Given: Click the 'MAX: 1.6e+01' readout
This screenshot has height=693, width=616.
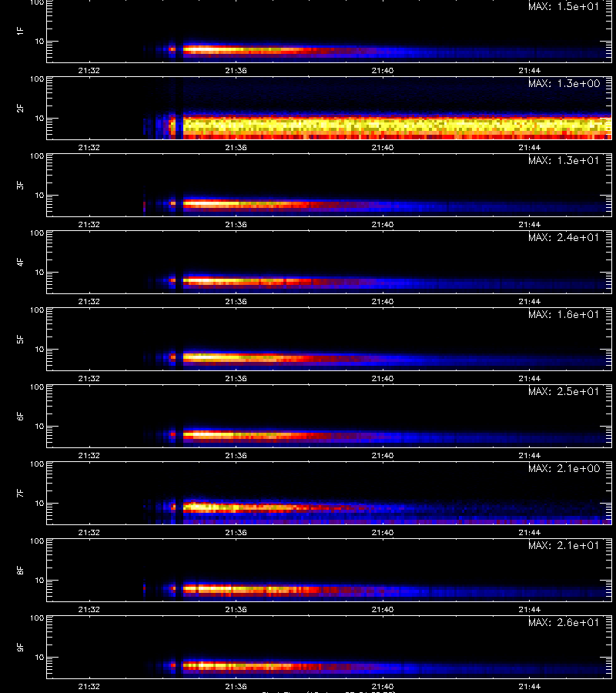Looking at the screenshot, I should [564, 314].
